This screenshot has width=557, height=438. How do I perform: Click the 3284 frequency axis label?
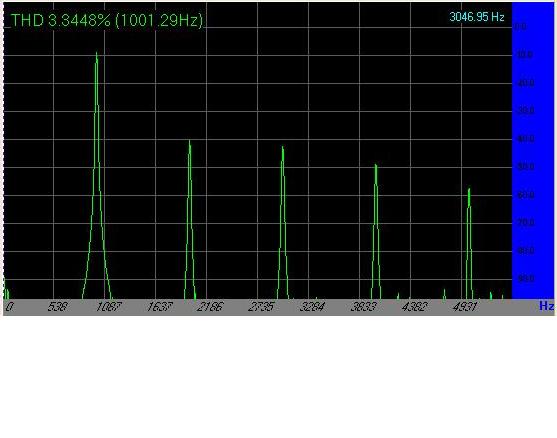pyautogui.click(x=312, y=307)
